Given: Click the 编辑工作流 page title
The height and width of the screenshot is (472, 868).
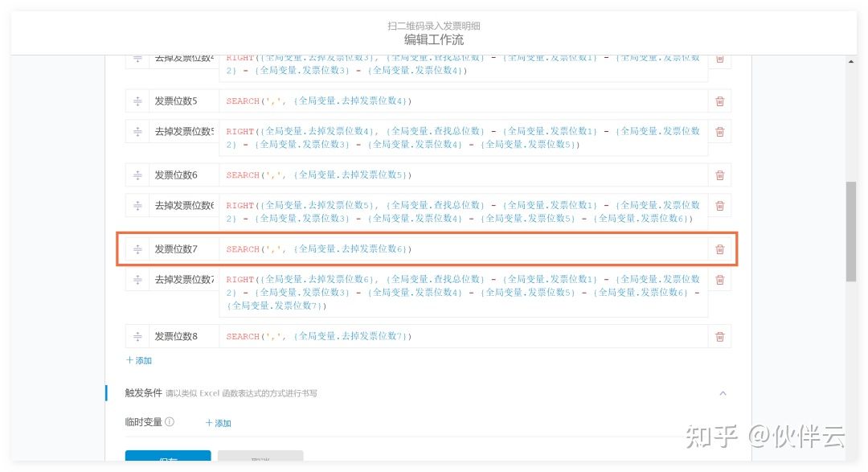Looking at the screenshot, I should click(x=434, y=40).
